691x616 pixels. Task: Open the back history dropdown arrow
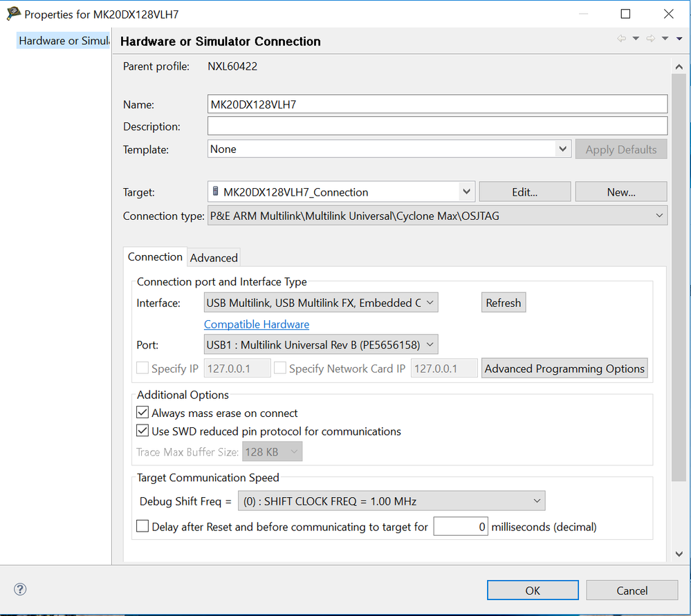636,39
